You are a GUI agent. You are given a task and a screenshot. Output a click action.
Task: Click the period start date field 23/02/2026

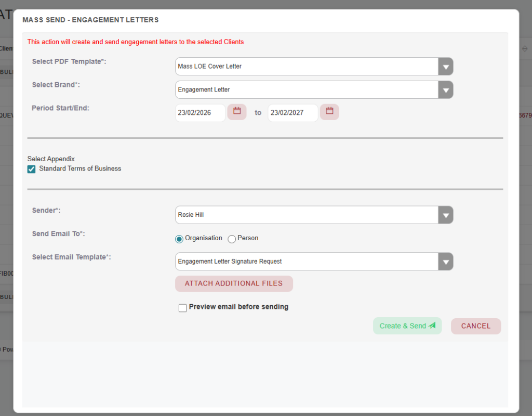click(x=200, y=113)
